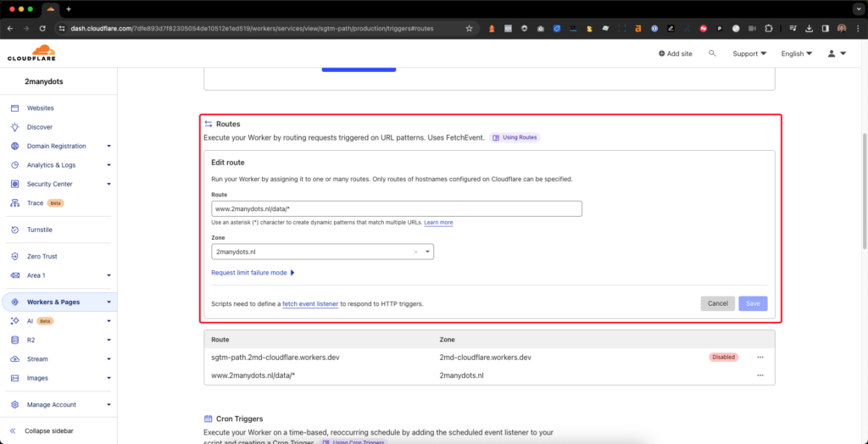Viewport: 868px width, 444px height.
Task: Open the user account menu
Action: point(837,53)
